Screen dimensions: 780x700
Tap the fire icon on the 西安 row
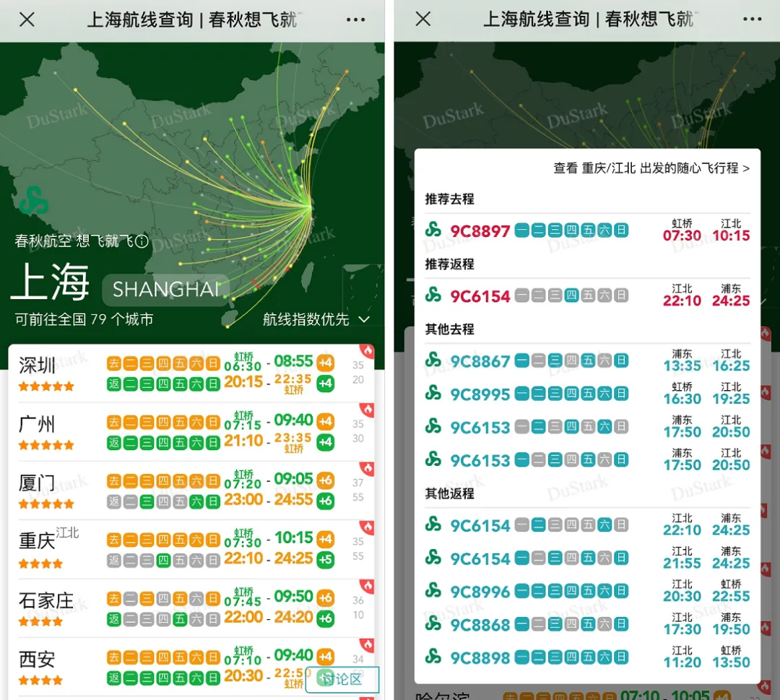click(x=368, y=645)
